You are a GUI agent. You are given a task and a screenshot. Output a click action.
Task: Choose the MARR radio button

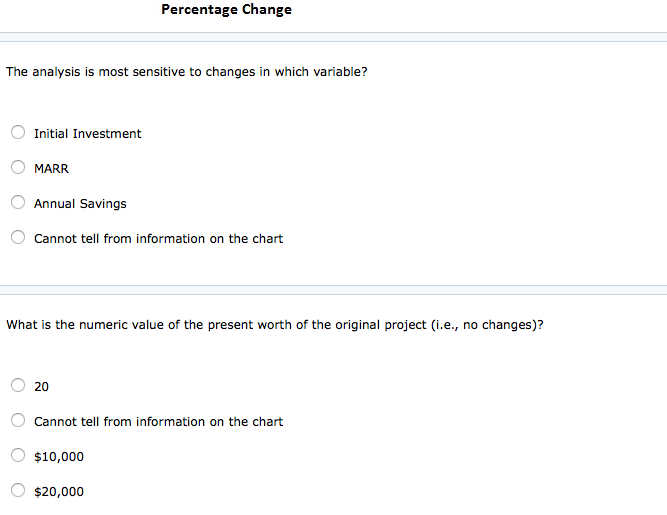point(18,167)
